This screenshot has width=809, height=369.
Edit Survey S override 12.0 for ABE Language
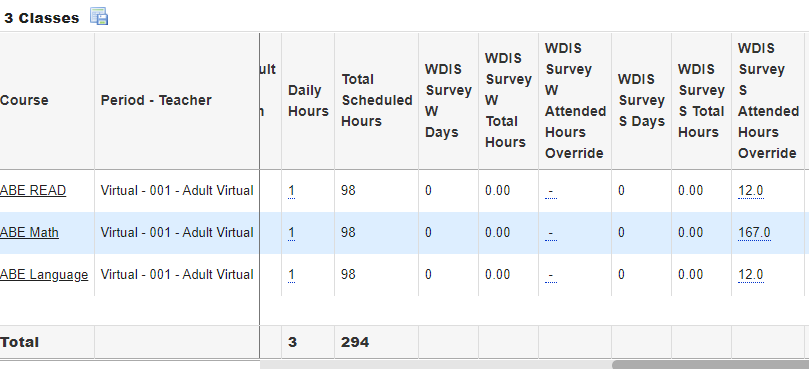751,275
